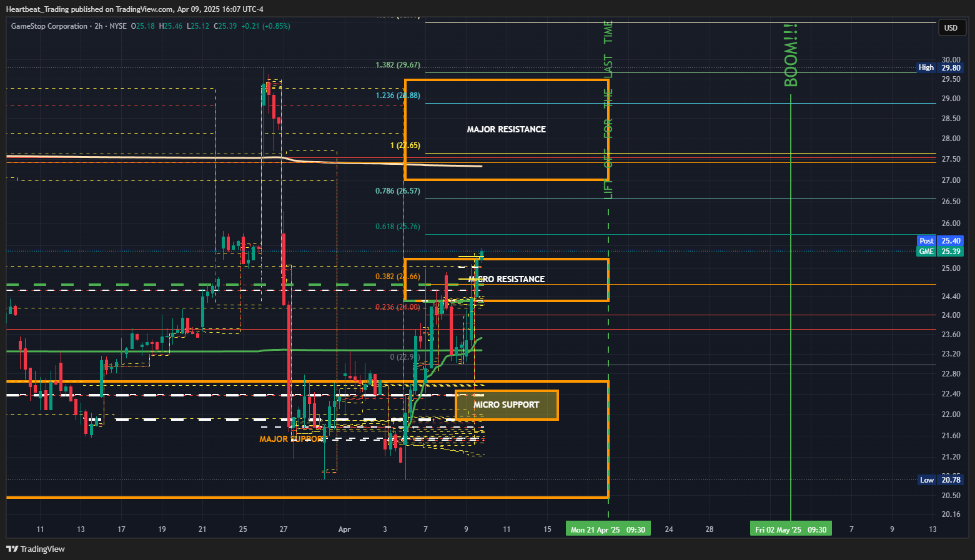The image size is (975, 560).
Task: Click the 0.236 Fibonacci level label
Action: coord(398,307)
